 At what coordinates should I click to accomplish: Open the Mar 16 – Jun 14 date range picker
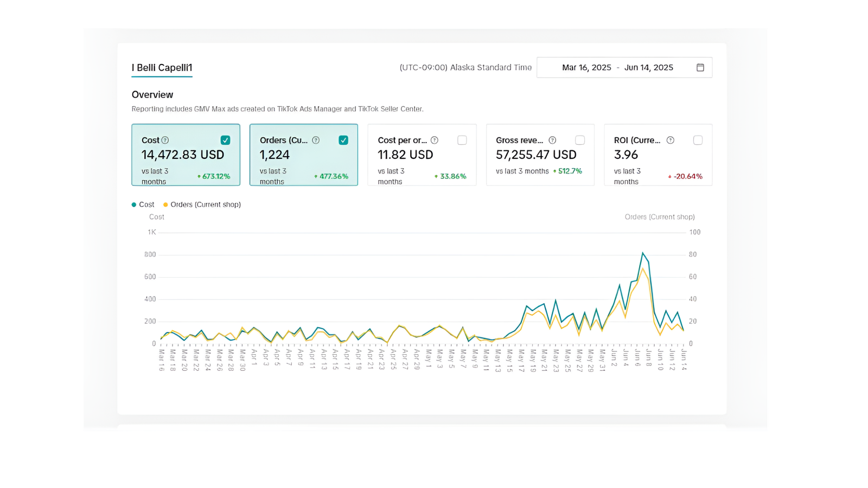tap(624, 68)
